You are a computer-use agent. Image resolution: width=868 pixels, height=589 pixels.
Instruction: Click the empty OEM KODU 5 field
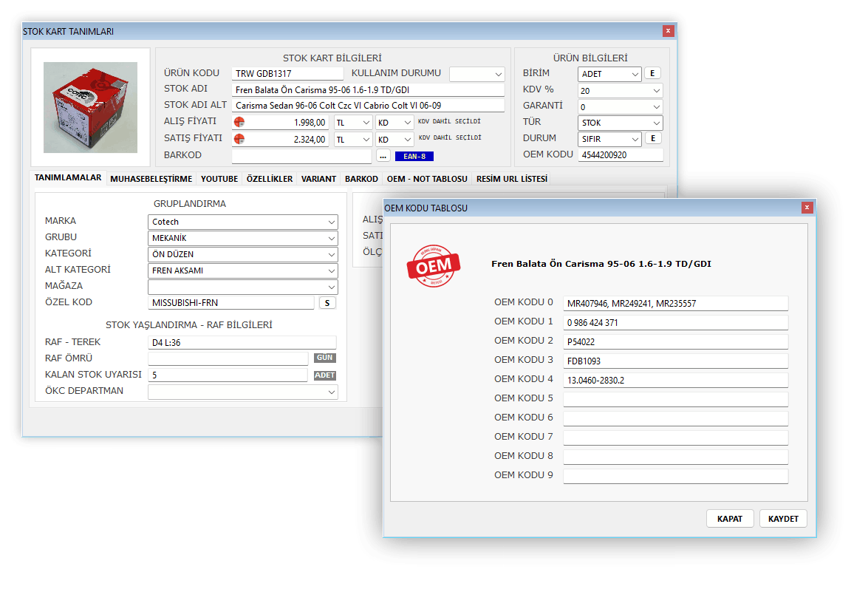coord(675,400)
